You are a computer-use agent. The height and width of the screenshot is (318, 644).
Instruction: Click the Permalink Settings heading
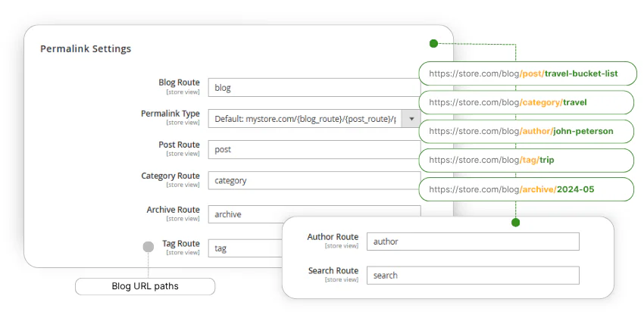point(86,49)
